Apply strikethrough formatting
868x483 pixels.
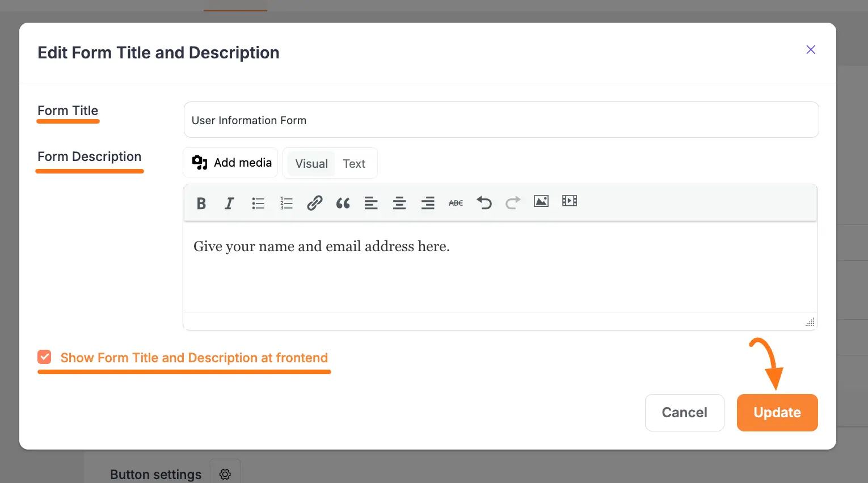[x=456, y=202]
